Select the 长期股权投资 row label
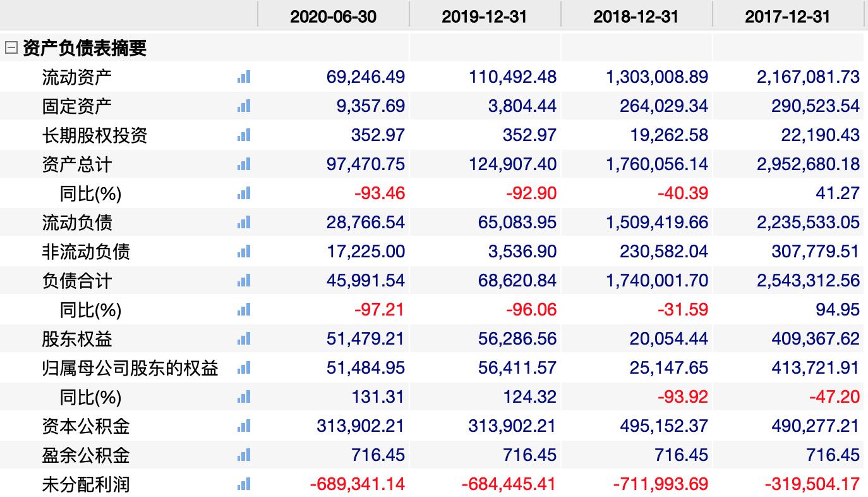This screenshot has height=497, width=868. 95,135
